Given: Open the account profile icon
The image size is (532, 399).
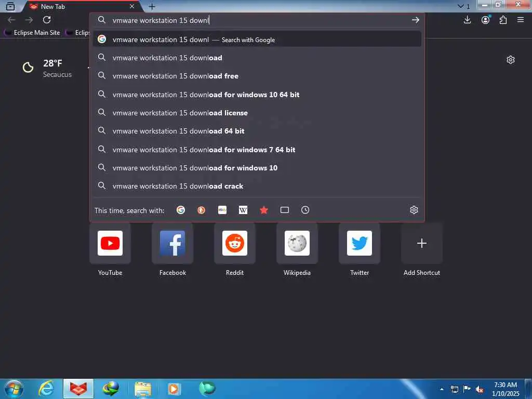Looking at the screenshot, I should pyautogui.click(x=486, y=20).
